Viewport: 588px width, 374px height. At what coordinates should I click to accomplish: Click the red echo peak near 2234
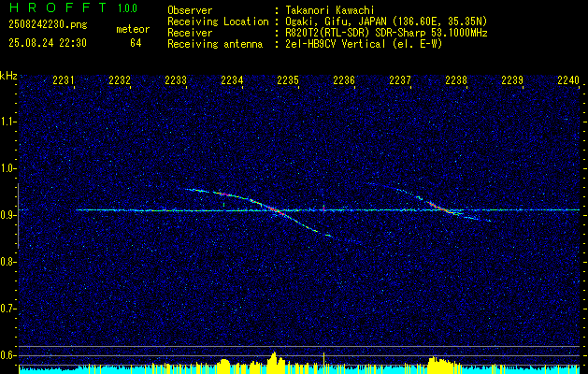click(x=223, y=194)
